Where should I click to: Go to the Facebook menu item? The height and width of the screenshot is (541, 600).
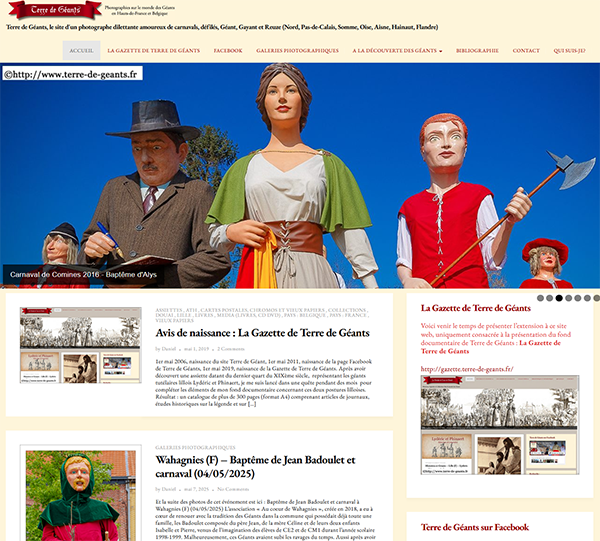[x=227, y=50]
